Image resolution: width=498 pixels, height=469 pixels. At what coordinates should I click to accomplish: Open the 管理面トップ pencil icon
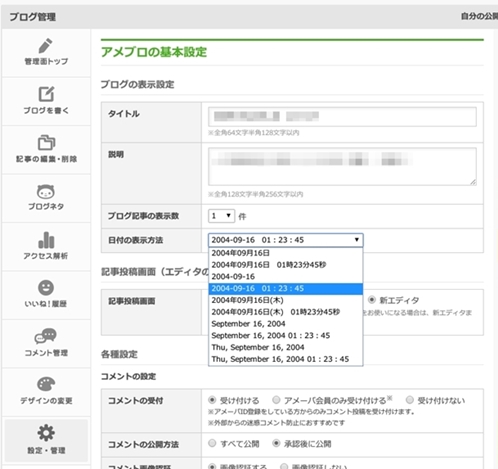46,46
